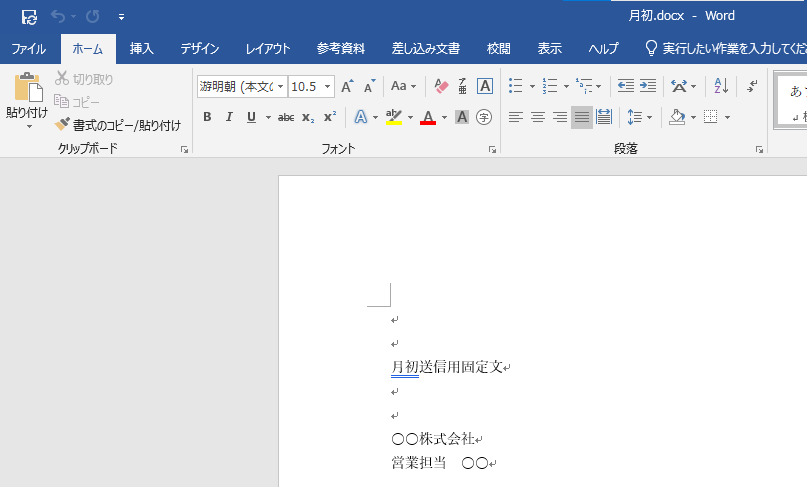The width and height of the screenshot is (807, 487).
Task: Click the text effects glowing A icon
Action: (x=361, y=117)
